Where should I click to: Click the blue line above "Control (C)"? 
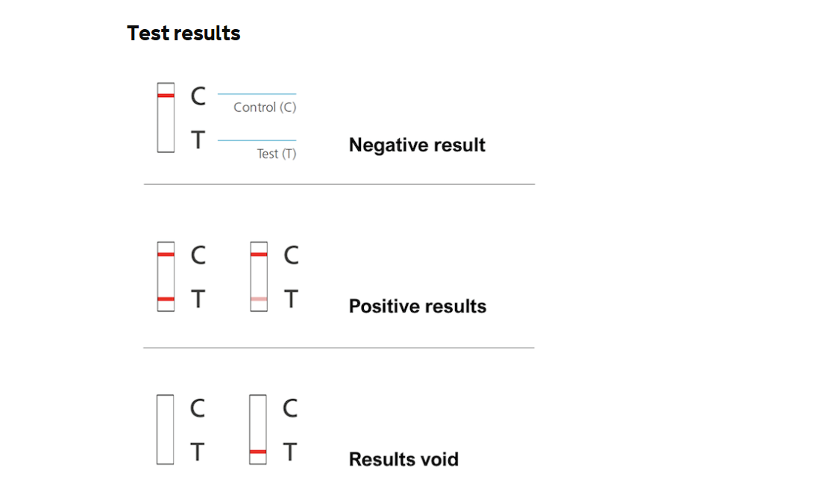click(x=257, y=94)
